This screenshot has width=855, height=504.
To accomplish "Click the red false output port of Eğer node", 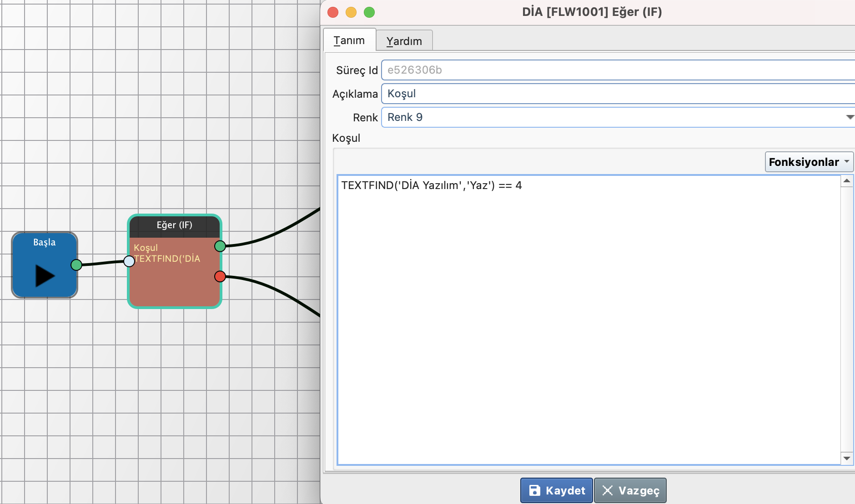I will (x=220, y=276).
